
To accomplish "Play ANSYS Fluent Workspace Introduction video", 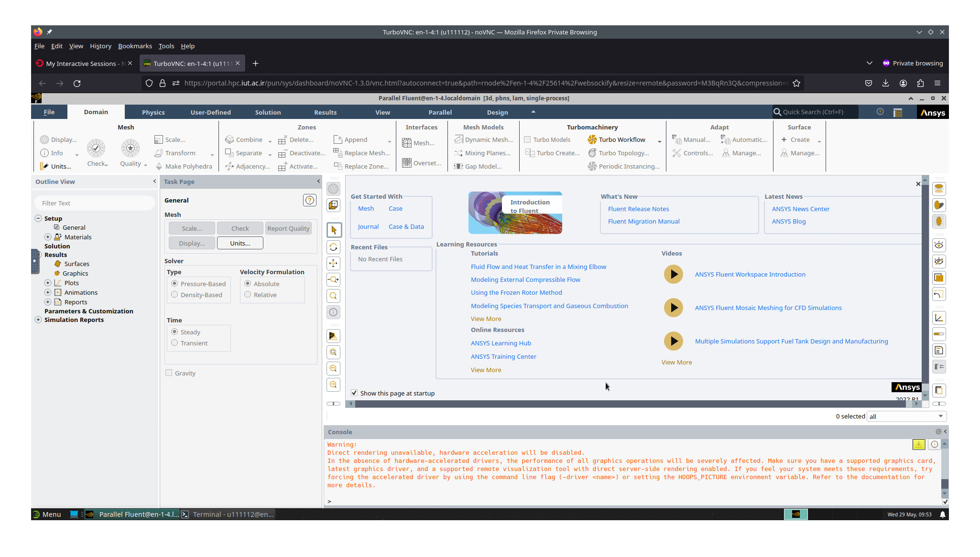I will pos(674,274).
